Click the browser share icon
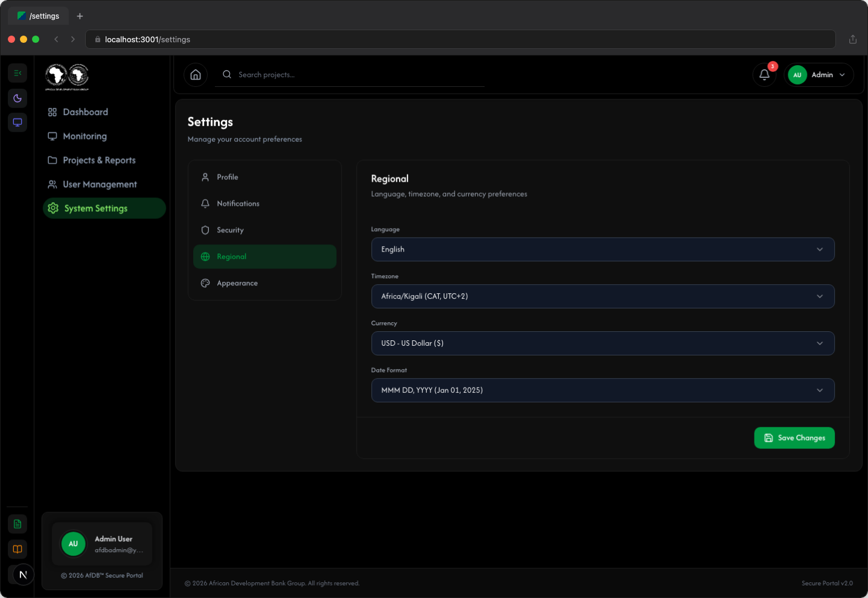 853,39
